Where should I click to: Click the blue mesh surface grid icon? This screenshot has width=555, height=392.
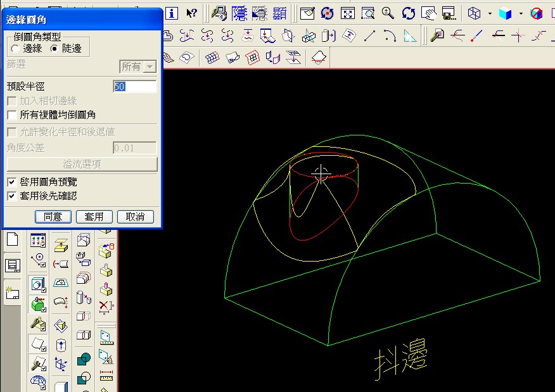[212, 58]
